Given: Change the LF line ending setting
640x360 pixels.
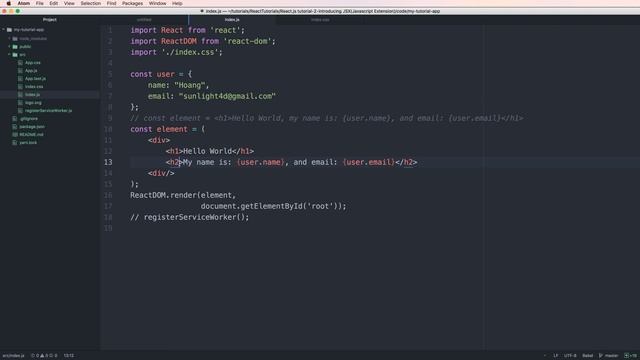Looking at the screenshot, I should click(556, 356).
